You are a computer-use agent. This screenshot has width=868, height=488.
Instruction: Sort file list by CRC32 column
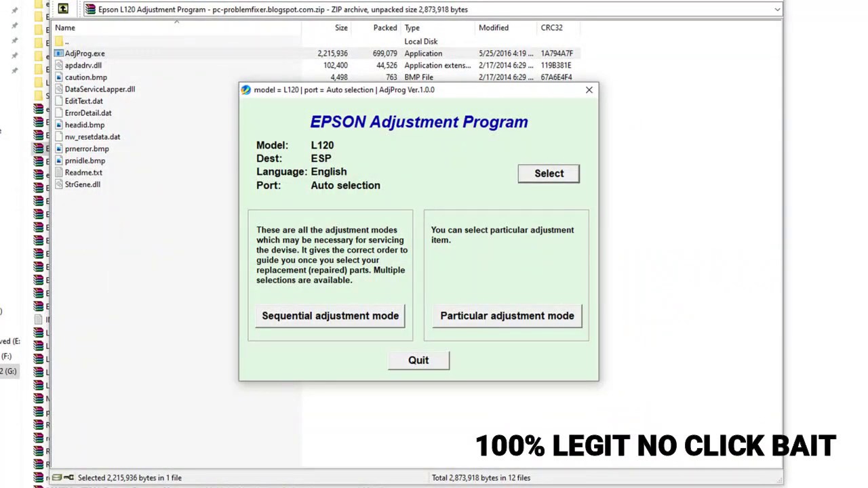[x=552, y=28]
